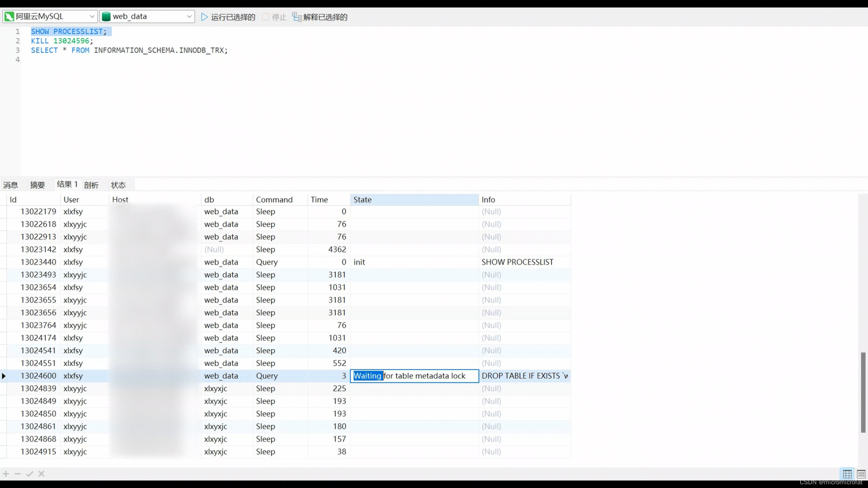Switch to form view icon
This screenshot has height=488, width=868.
click(861, 474)
